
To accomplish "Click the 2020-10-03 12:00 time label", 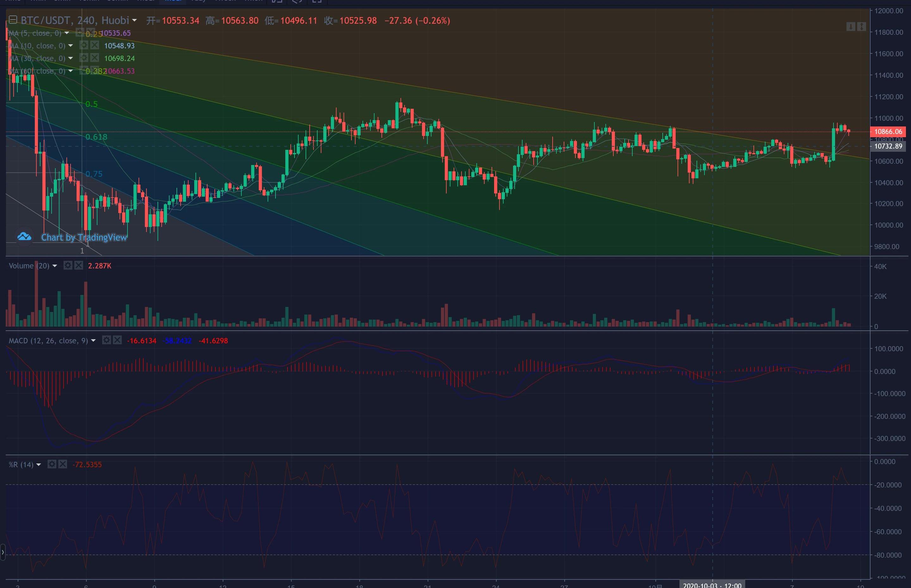I will click(x=712, y=585).
